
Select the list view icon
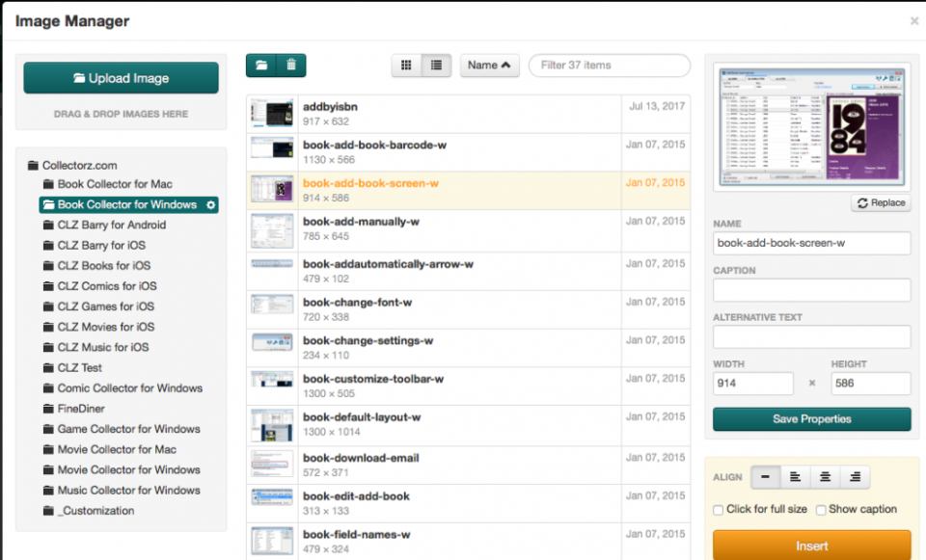point(436,65)
